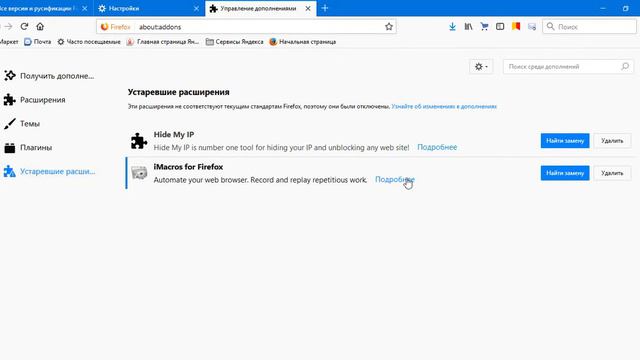Click the magnifier in add-ons search field

624,67
